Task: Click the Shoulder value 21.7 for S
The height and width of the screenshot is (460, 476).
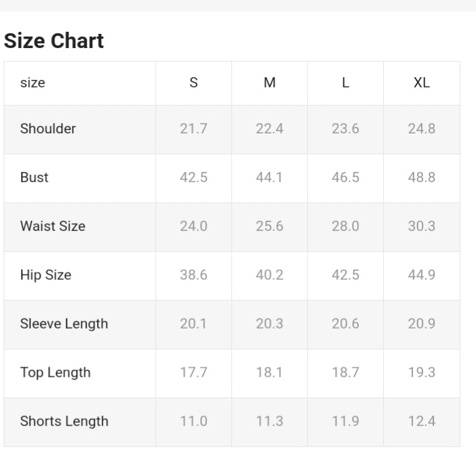Action: [194, 129]
